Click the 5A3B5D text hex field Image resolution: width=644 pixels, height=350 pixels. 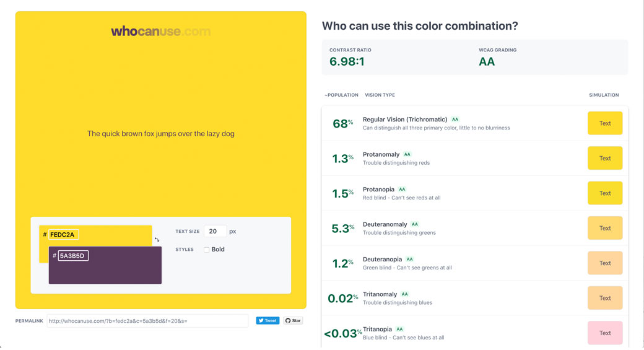click(x=73, y=256)
